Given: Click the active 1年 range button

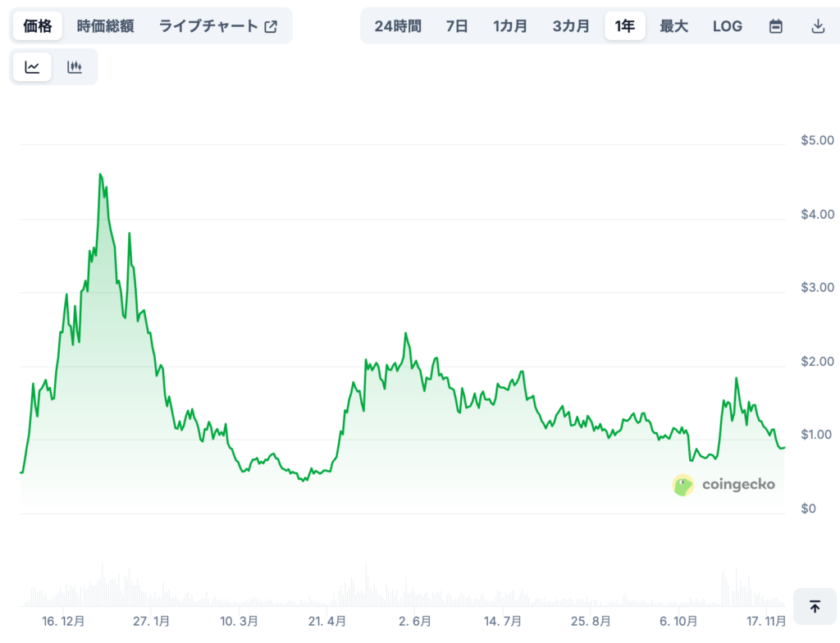Looking at the screenshot, I should [624, 25].
